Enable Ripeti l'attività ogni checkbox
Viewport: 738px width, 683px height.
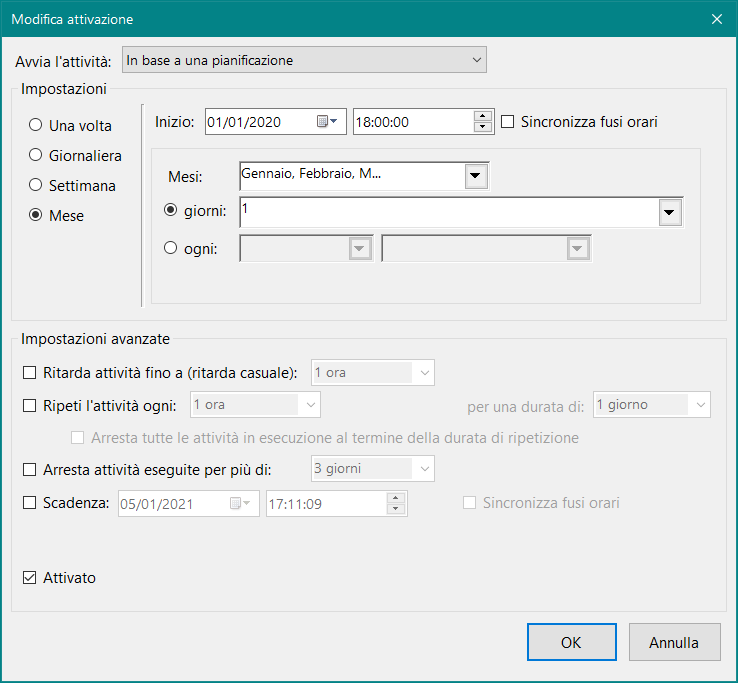pyautogui.click(x=30, y=405)
